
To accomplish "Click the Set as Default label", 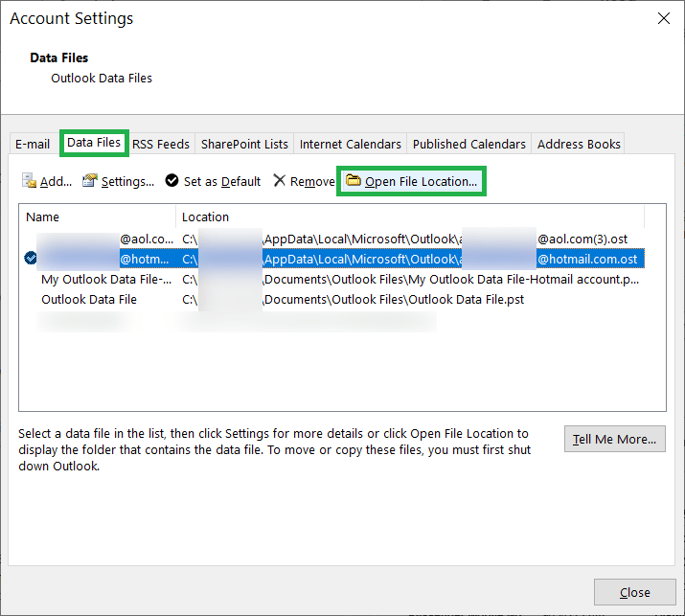I will 222,181.
